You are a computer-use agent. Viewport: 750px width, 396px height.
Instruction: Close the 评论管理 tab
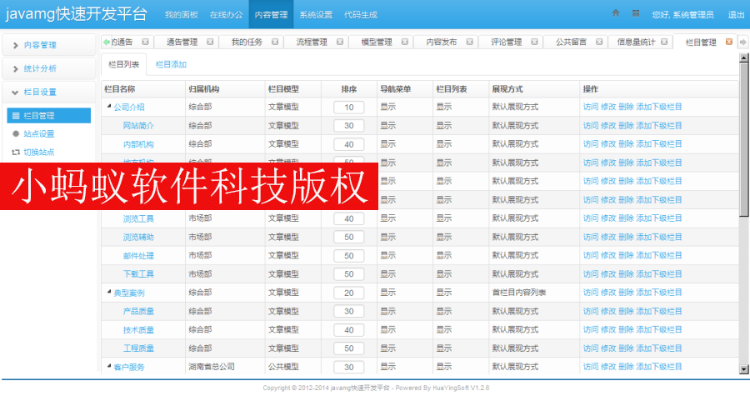click(x=534, y=42)
